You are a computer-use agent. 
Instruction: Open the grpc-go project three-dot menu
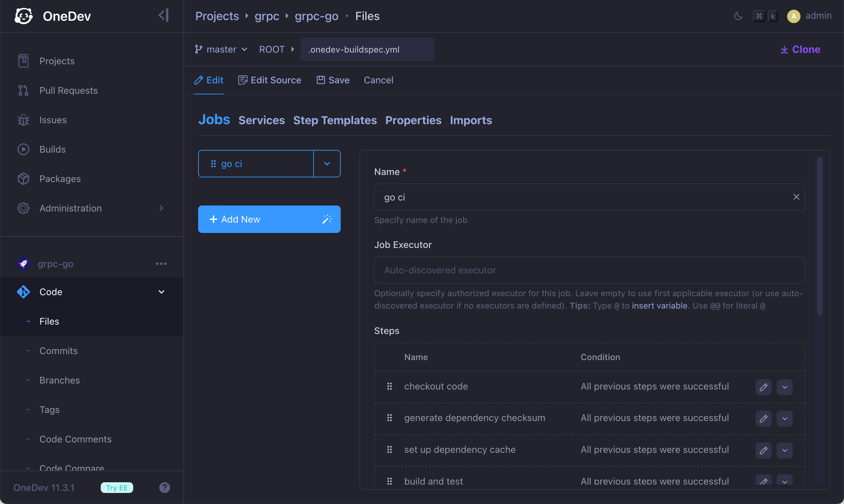coord(161,264)
